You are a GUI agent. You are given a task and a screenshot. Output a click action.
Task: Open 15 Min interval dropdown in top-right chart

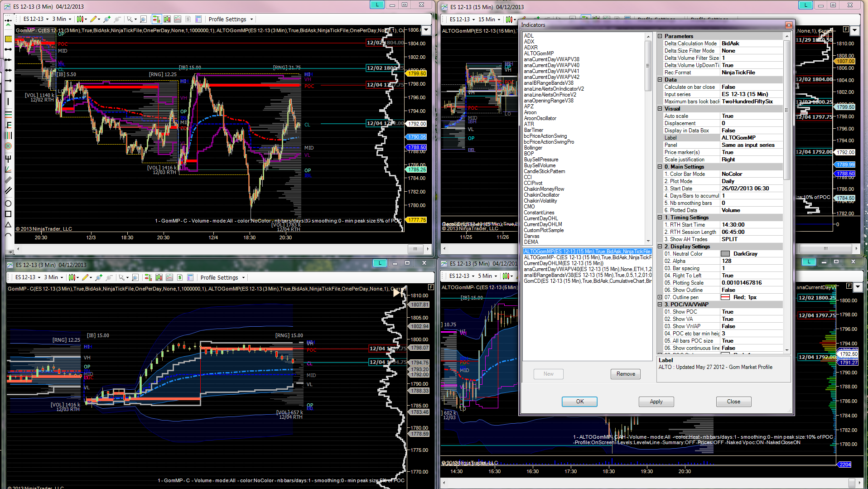pos(490,19)
